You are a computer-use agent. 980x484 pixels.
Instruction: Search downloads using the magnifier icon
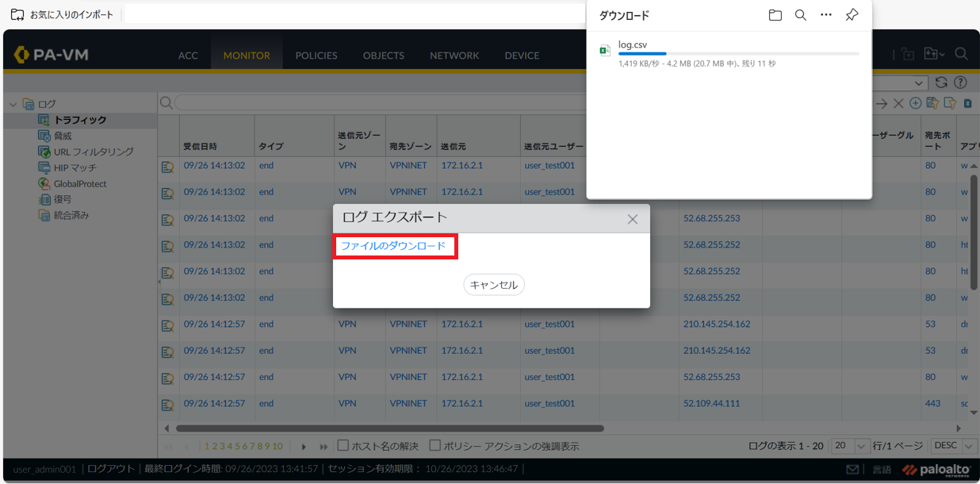coord(801,15)
